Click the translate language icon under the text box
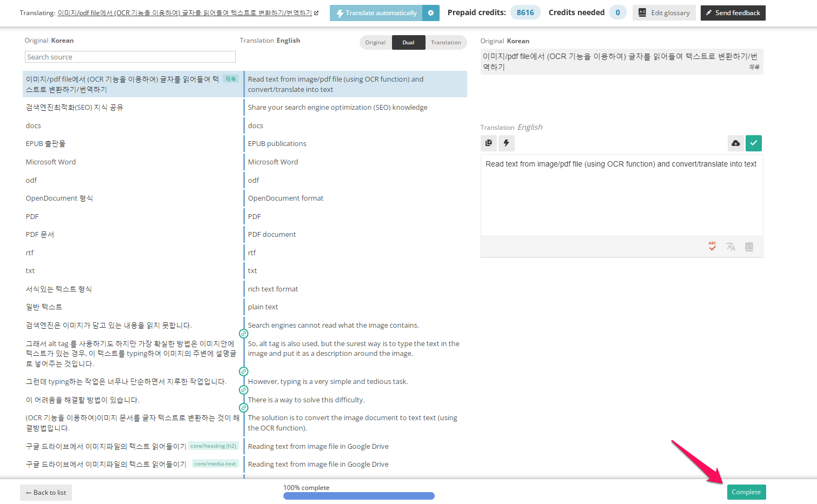 (731, 247)
